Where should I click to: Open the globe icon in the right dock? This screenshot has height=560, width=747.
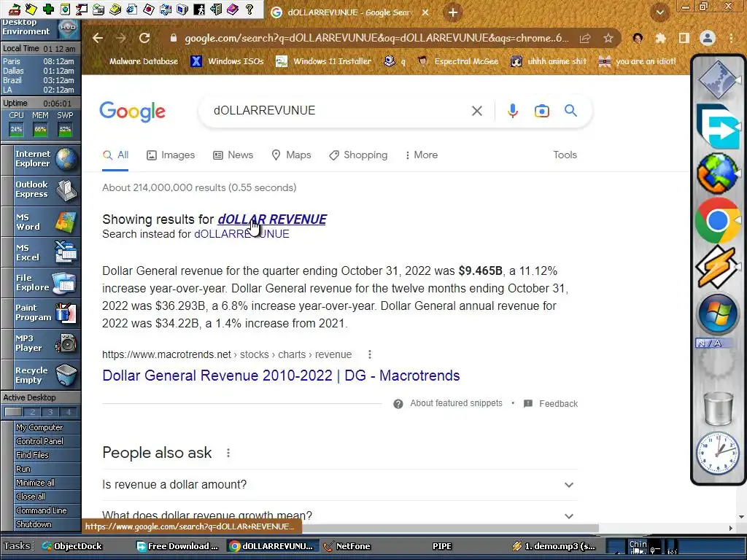coord(718,174)
